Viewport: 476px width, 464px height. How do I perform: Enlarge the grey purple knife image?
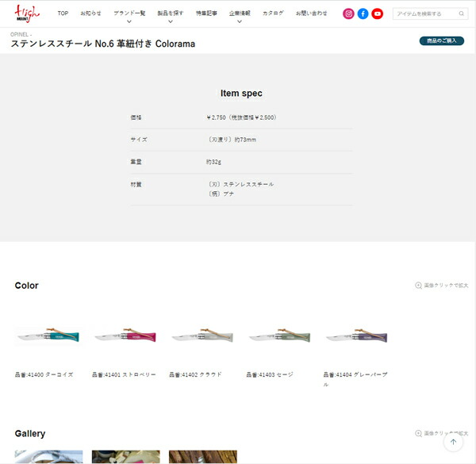coord(356,336)
